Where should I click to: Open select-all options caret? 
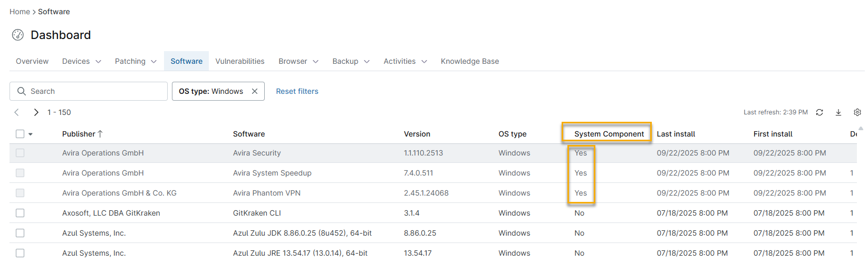tap(31, 134)
